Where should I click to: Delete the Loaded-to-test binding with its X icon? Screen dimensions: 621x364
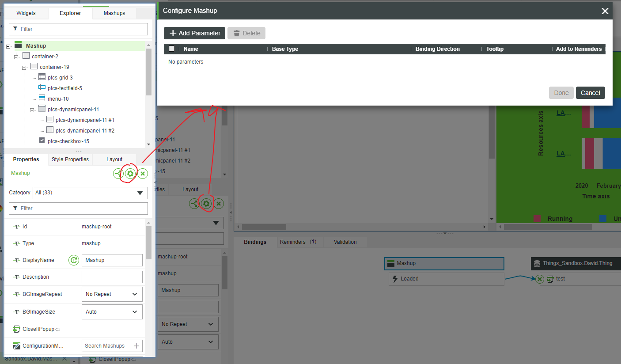[539, 279]
